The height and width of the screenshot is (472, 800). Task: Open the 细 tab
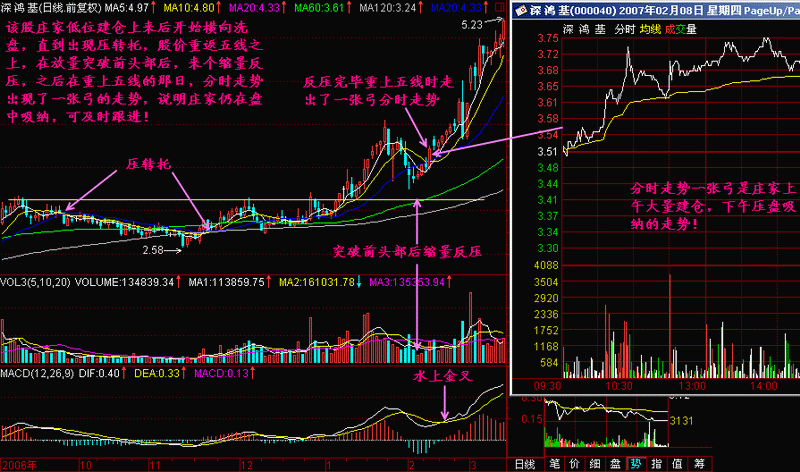click(x=595, y=464)
